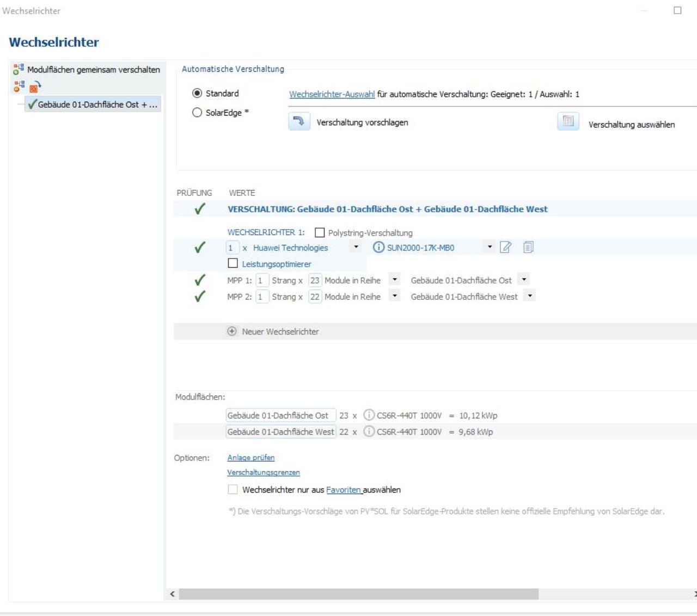Click the Verschaltung auswählen table icon
Image resolution: width=697 pixels, height=616 pixels.
568,121
